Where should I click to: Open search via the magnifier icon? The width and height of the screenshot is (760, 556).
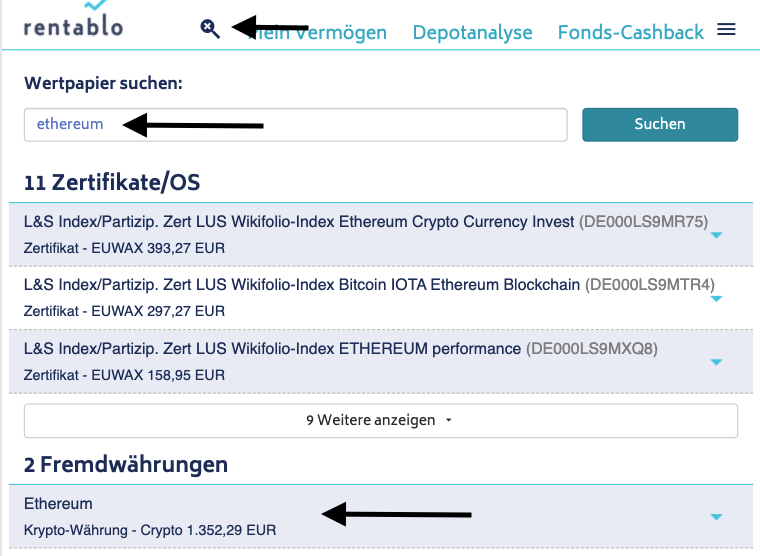(x=209, y=28)
